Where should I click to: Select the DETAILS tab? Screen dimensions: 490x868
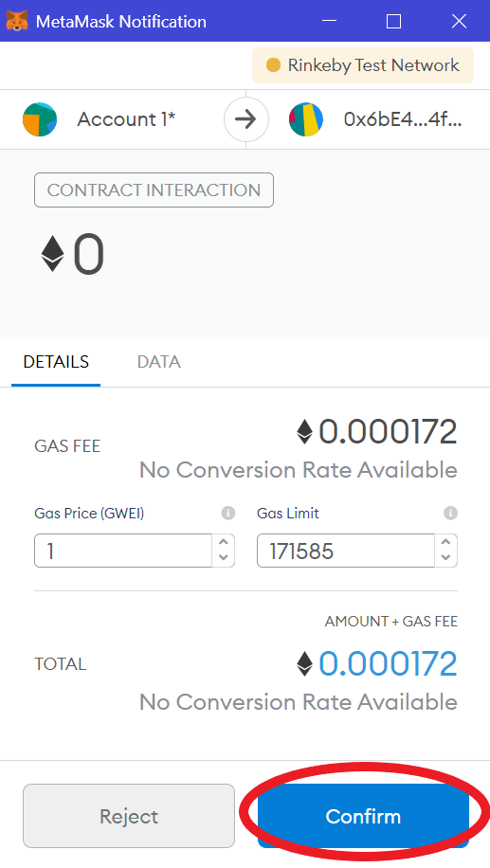56,362
